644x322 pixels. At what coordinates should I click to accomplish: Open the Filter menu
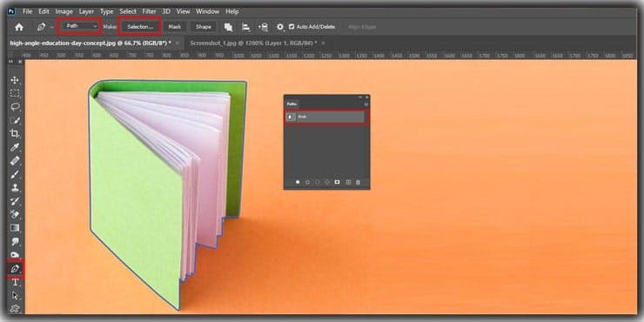tap(149, 11)
